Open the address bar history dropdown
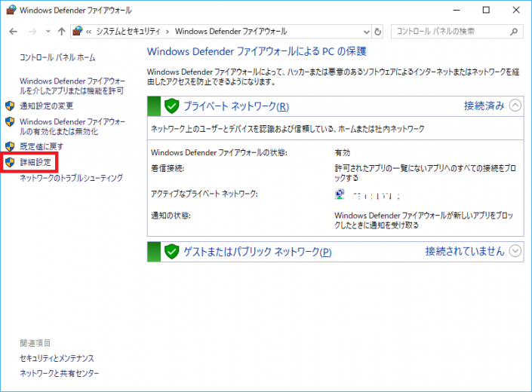Screen dimensions: 532x392 pyautogui.click(x=367, y=32)
